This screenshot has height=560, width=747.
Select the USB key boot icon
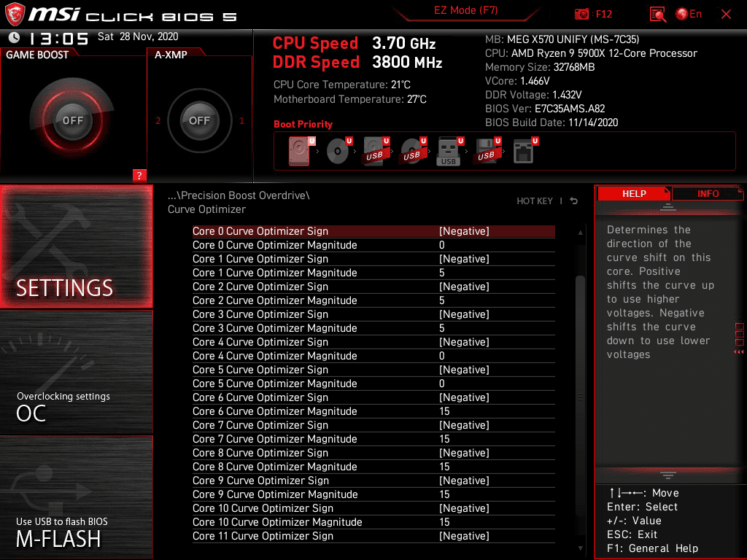tap(449, 152)
